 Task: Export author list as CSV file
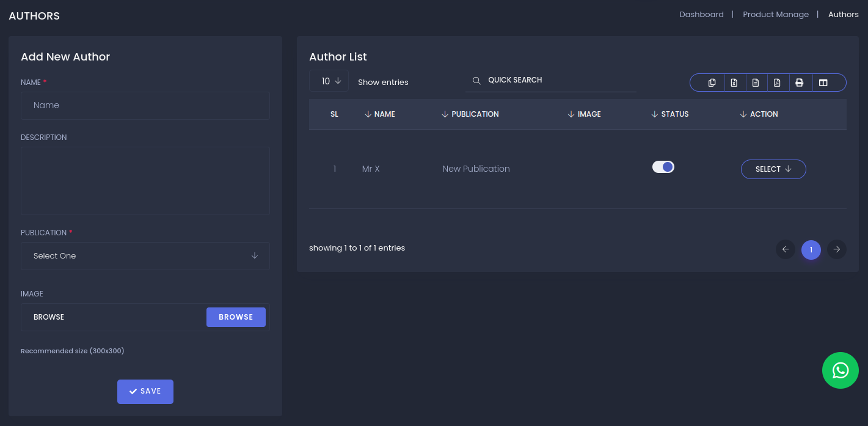point(756,83)
